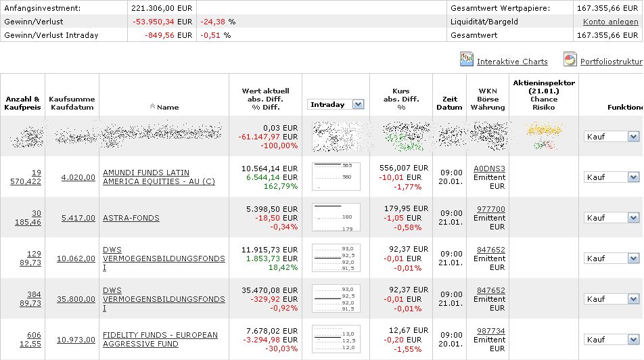The height and width of the screenshot is (360, 644).
Task: Open Kauf dropdown for DWS row with 384 shares
Action: coord(612,299)
